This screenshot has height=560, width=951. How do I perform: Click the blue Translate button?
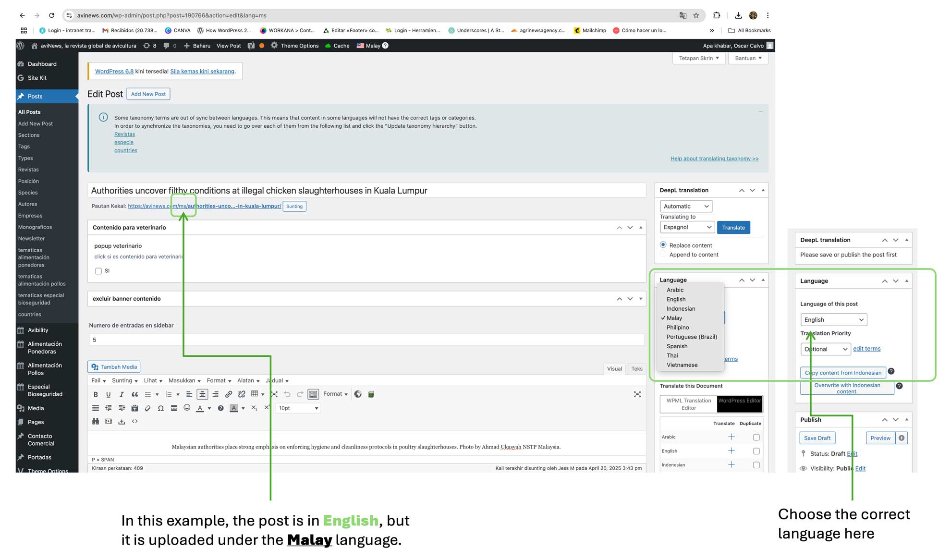(x=733, y=228)
